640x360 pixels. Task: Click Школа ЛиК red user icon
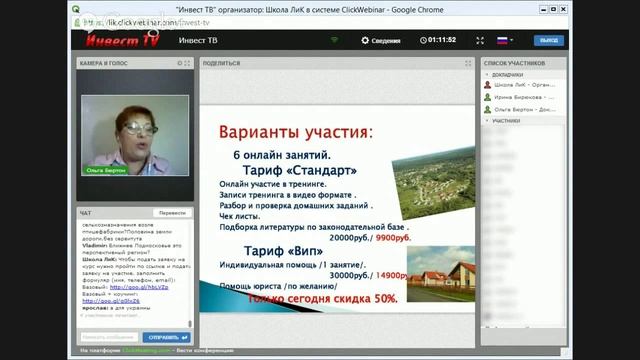pos(487,85)
